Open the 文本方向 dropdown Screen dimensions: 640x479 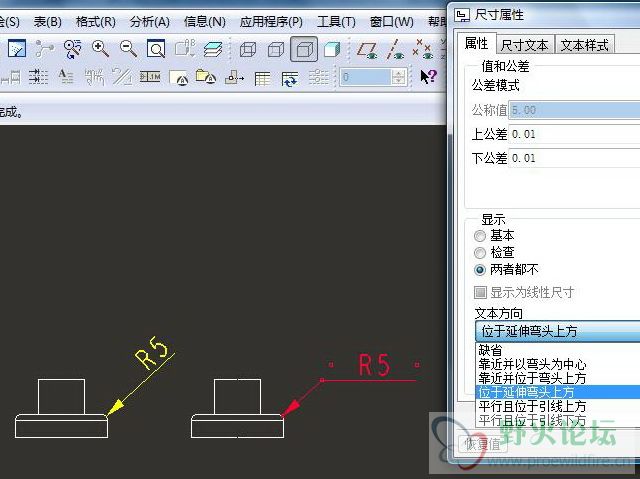(x=558, y=331)
